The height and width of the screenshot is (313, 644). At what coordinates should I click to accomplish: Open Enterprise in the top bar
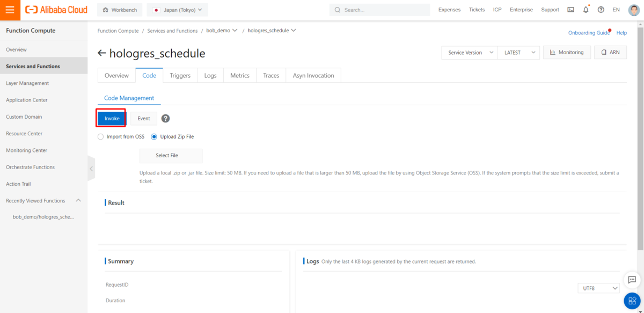tap(521, 10)
